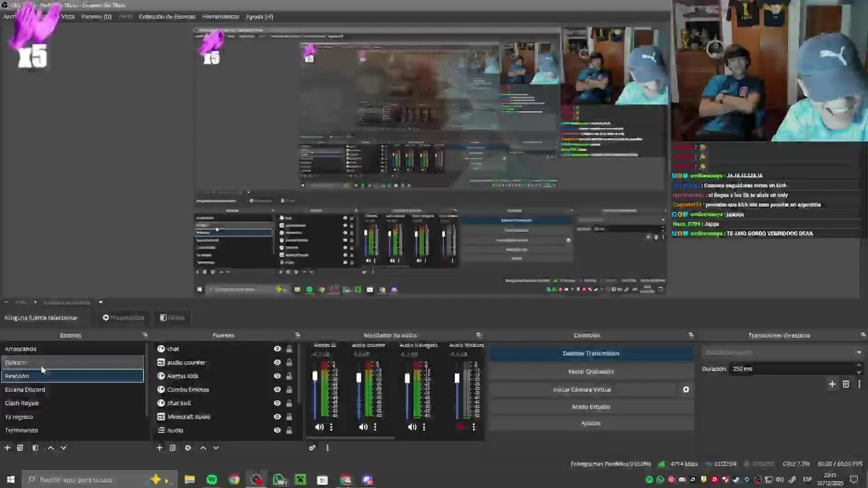The image size is (868, 488).
Task: Click the Duración 250 ms field
Action: click(x=791, y=369)
